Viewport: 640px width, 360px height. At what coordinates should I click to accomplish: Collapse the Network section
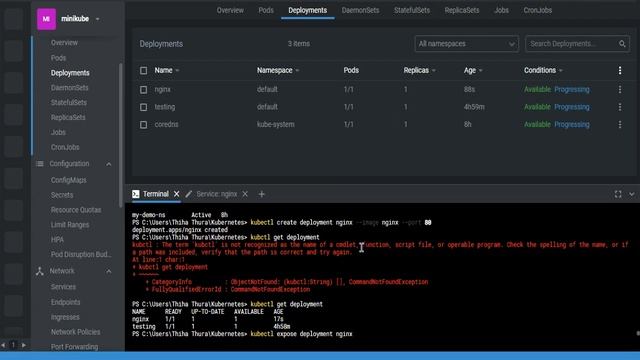[109, 271]
